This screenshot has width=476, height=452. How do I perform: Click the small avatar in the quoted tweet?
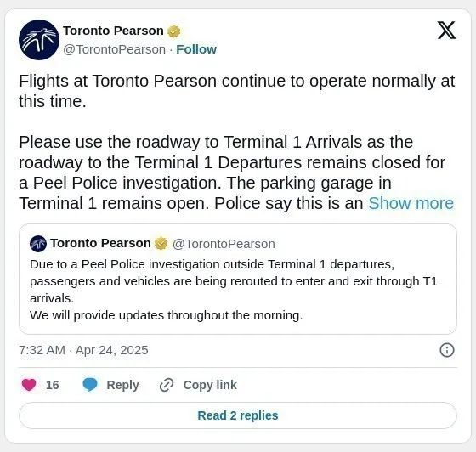coord(38,244)
